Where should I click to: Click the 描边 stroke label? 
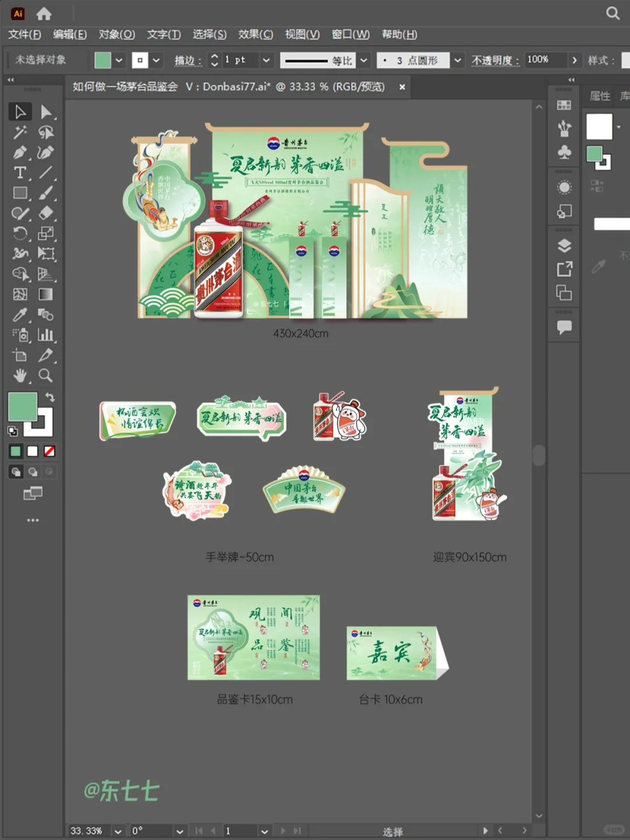point(188,61)
